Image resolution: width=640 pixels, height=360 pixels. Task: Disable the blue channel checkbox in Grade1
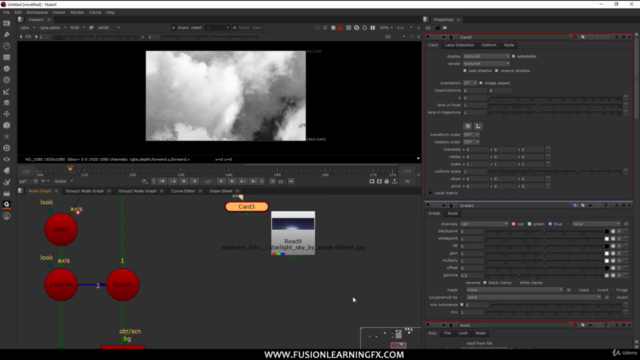(550, 224)
